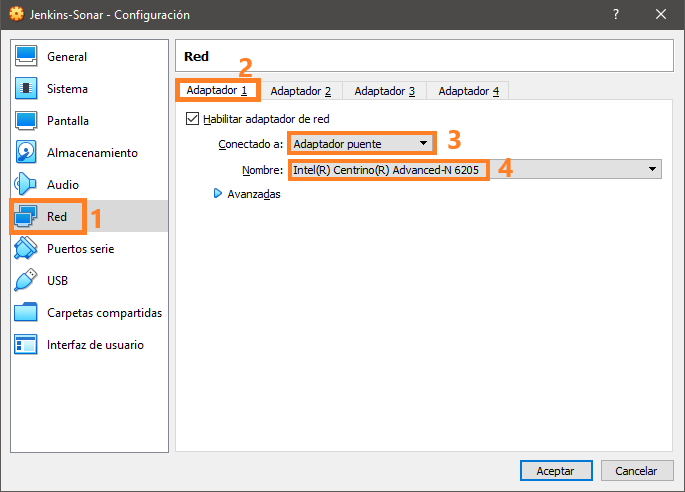
Task: Click the General monitor icon in sidebar
Action: coord(27,57)
